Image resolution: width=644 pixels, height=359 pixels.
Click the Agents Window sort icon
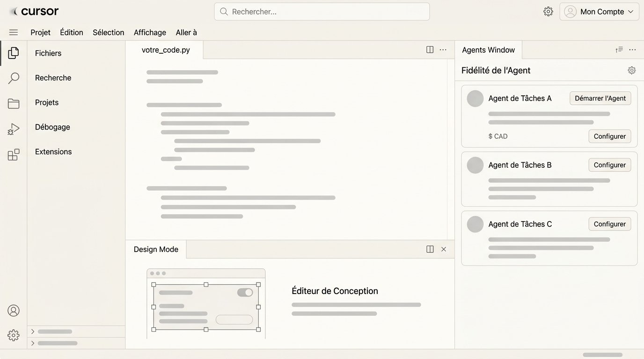[x=619, y=50]
